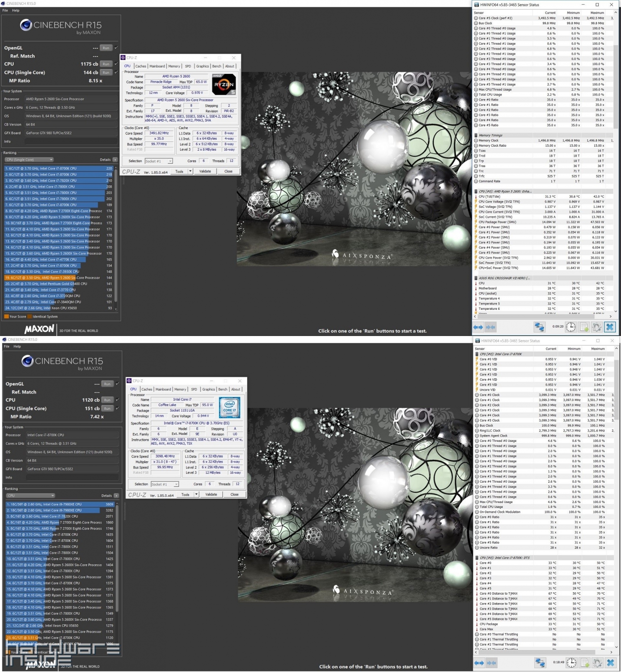Viewport: 621px width, 672px height.
Task: Select orange ranking row AMD Ryzen 5 2600 144
Action: [x=58, y=278]
